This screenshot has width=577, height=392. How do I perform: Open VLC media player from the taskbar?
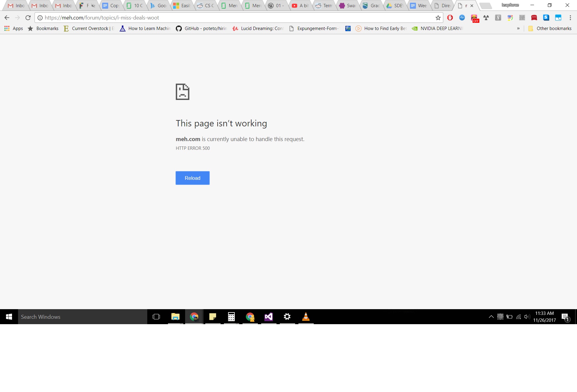pyautogui.click(x=306, y=317)
